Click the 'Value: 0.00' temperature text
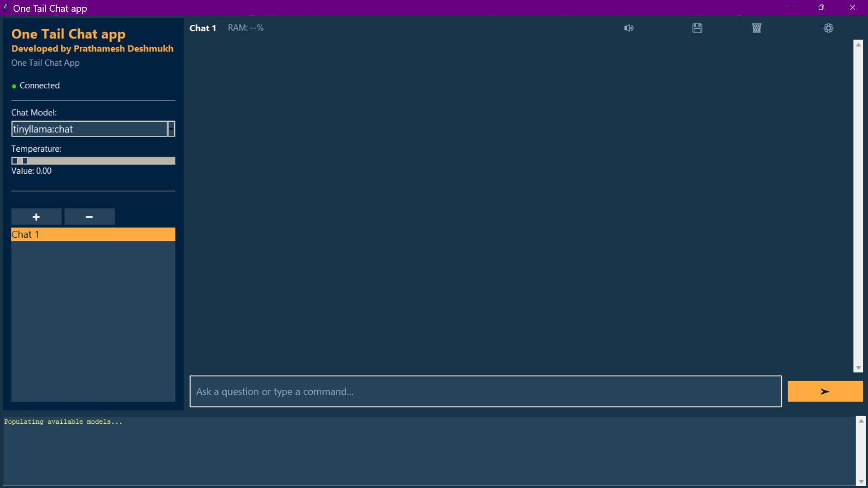This screenshot has height=488, width=868. coord(31,171)
